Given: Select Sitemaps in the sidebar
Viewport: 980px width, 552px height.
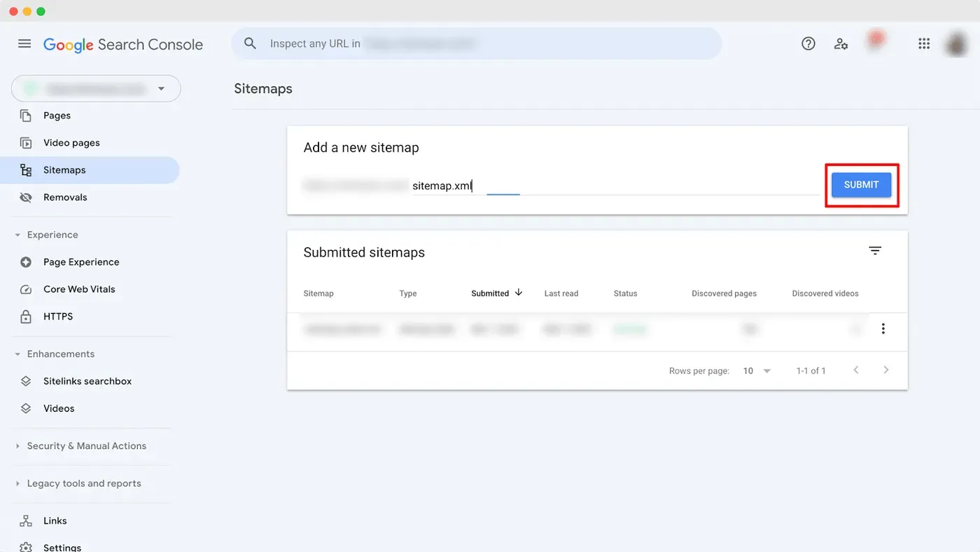Looking at the screenshot, I should pos(90,170).
